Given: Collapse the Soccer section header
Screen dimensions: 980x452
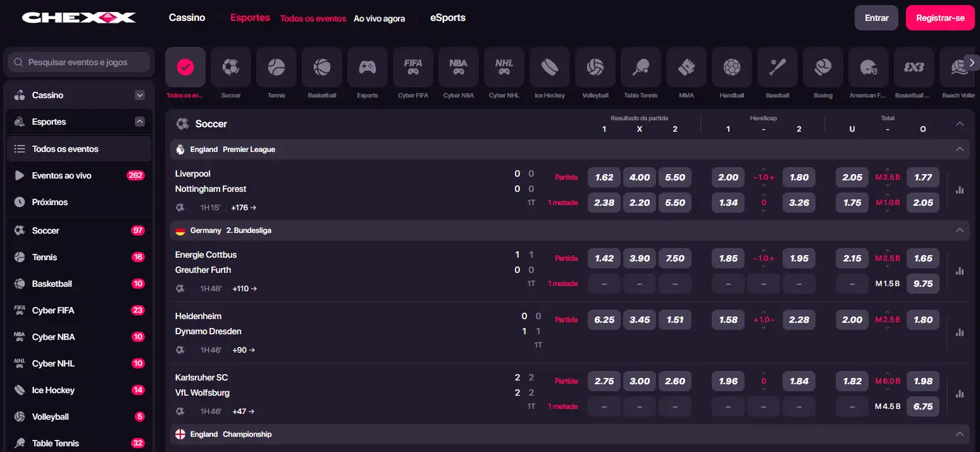Looking at the screenshot, I should point(960,124).
